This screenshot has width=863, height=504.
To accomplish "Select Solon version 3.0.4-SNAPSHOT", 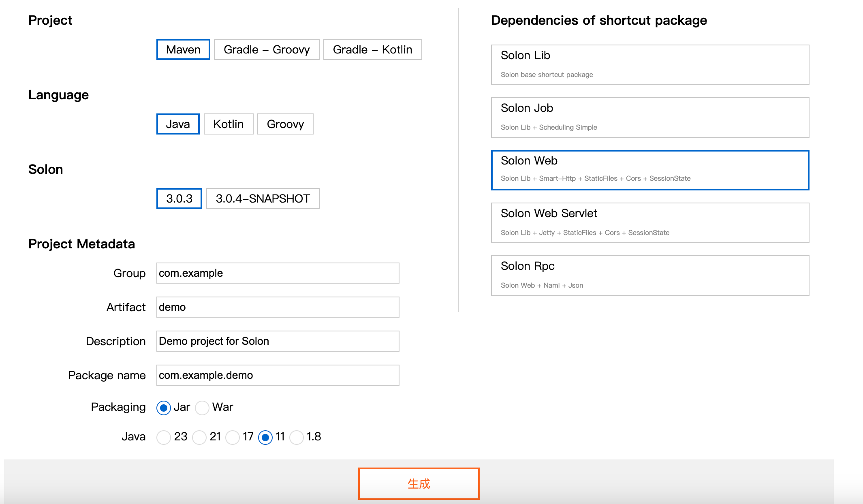I will coord(263,199).
